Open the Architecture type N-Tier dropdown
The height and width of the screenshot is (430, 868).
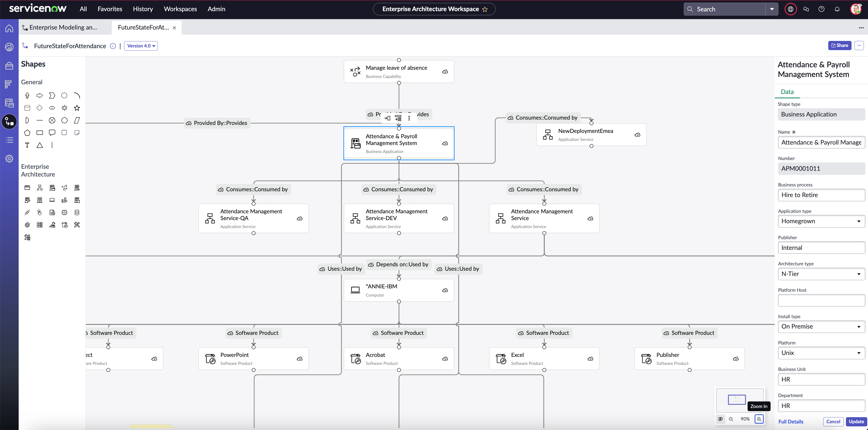[821, 274]
